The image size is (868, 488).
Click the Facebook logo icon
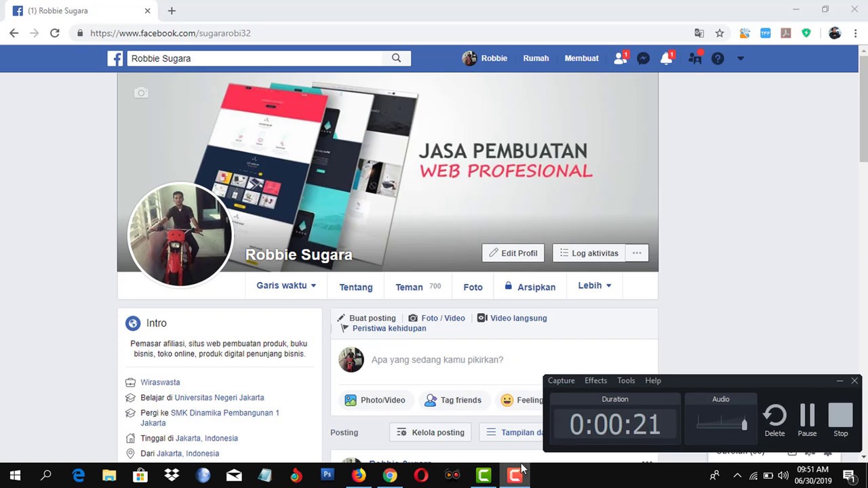click(115, 58)
